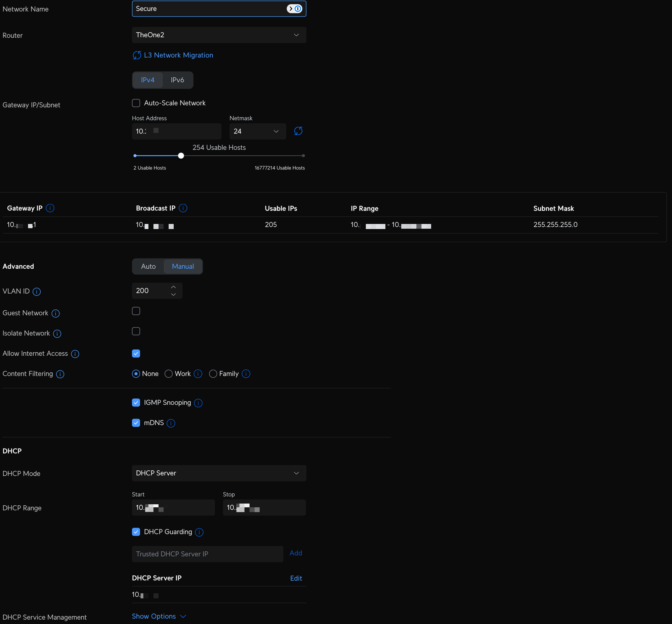Click Edit next to DHCP Server IP
672x624 pixels.
click(296, 578)
